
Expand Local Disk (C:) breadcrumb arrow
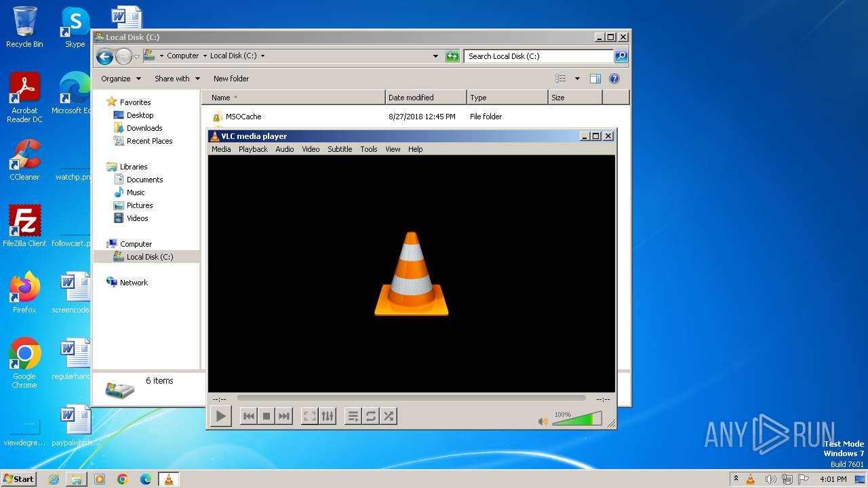262,56
